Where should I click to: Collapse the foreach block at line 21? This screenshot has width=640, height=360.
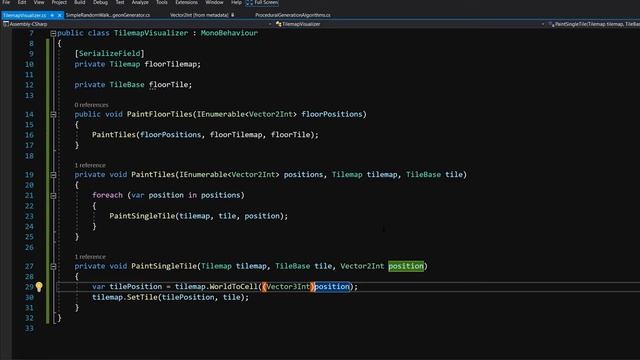tap(53, 196)
